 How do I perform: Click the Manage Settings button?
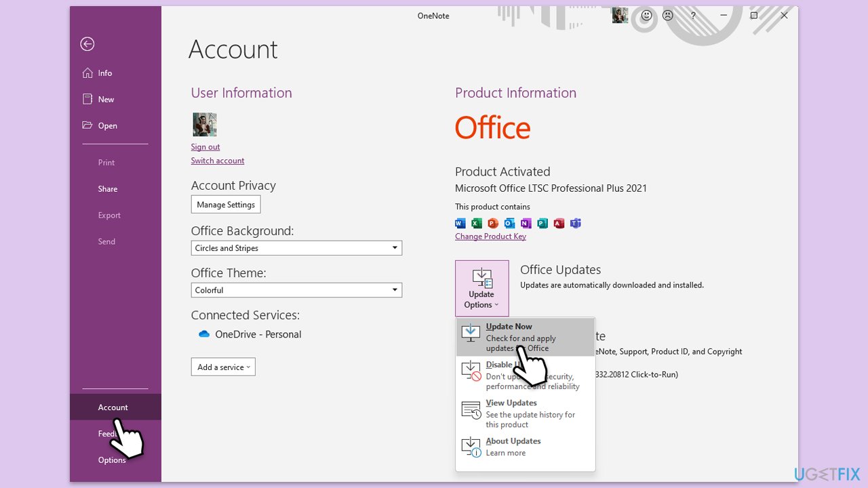coord(226,205)
